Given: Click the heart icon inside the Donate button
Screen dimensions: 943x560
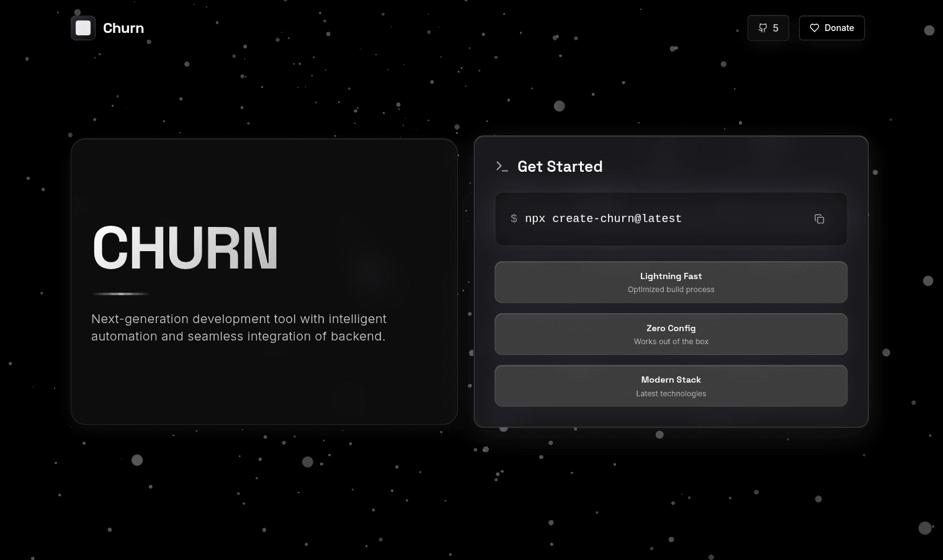Looking at the screenshot, I should pyautogui.click(x=814, y=28).
